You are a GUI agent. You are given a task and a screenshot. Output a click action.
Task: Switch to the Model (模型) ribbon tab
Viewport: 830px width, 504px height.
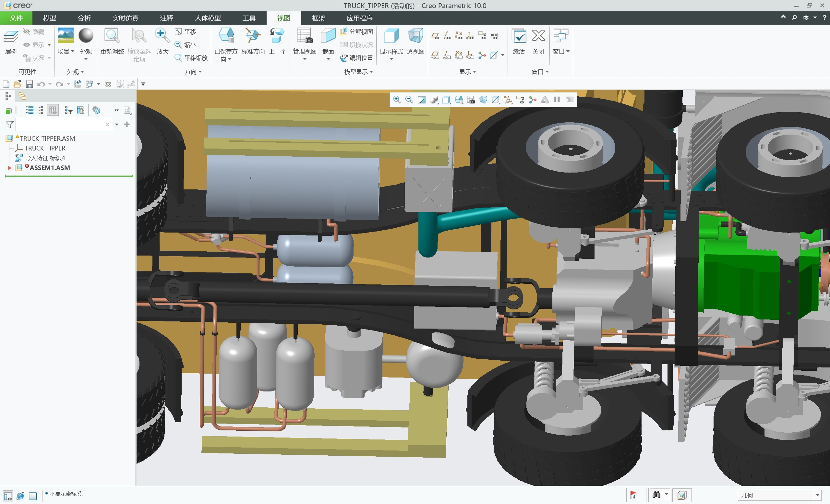point(50,18)
